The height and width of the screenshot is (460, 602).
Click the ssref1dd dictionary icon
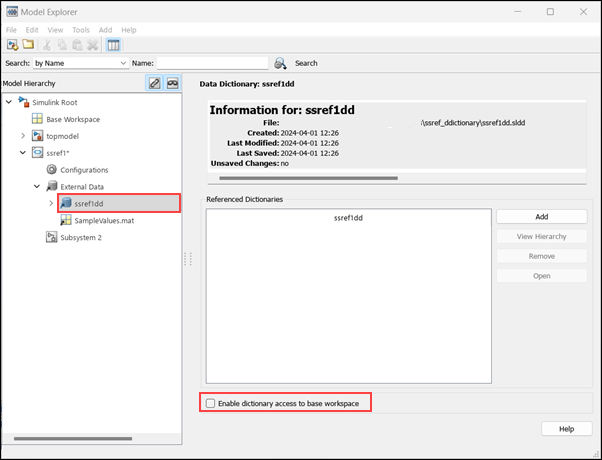click(66, 203)
